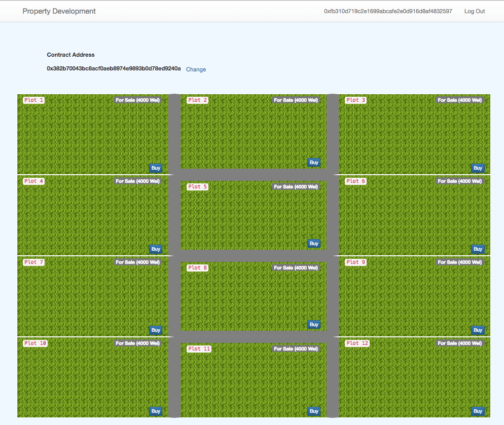Click Plot 7's For Sale badge
Image resolution: width=504 pixels, height=425 pixels.
(x=137, y=262)
